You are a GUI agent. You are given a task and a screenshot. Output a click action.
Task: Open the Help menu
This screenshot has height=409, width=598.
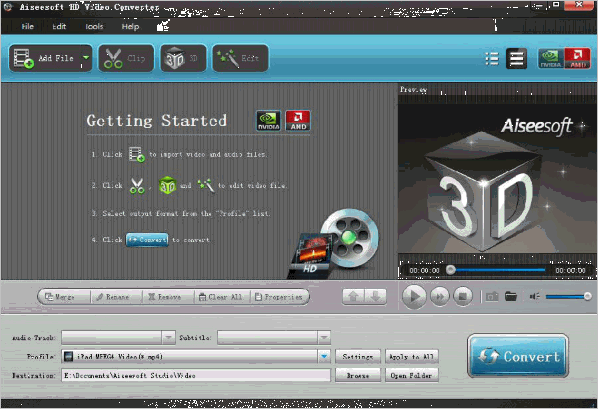coord(130,27)
